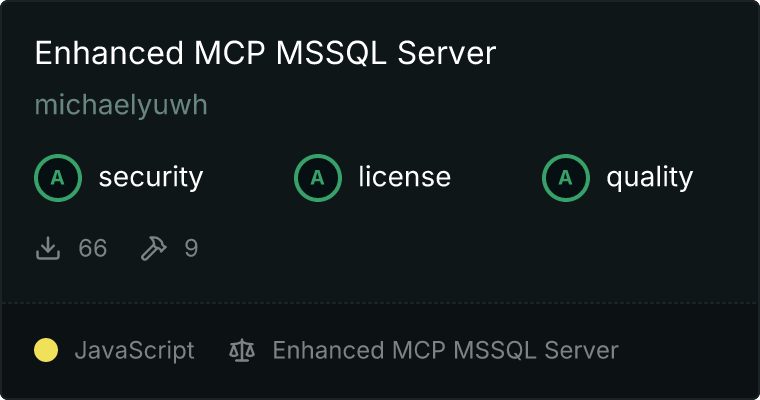Image resolution: width=760 pixels, height=400 pixels.
Task: Select the JavaScript language label
Action: 134,351
